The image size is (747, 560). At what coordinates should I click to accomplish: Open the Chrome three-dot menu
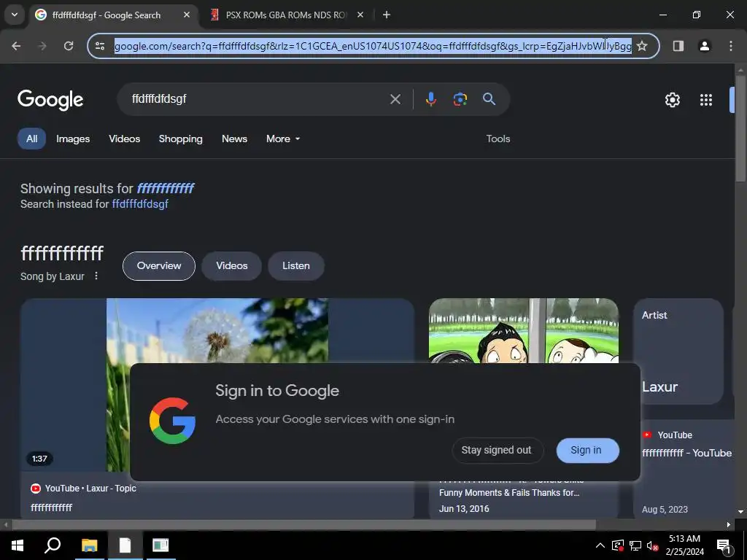coord(731,46)
